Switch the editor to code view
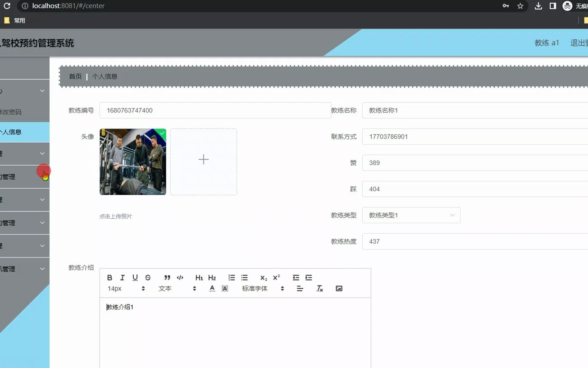The image size is (588, 368). click(x=180, y=277)
